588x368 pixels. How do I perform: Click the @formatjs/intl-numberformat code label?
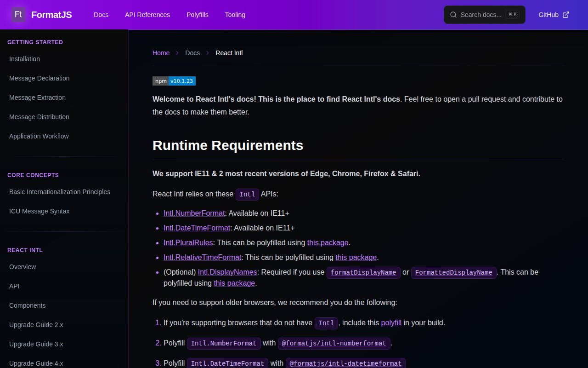click(334, 343)
